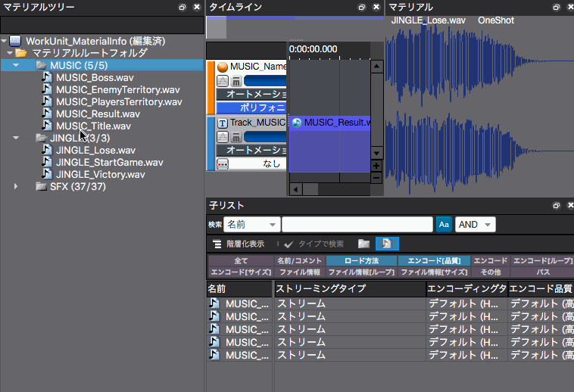This screenshot has width=574, height=392.
Task: Expand the SFX (37/37) folder
Action: [x=16, y=186]
